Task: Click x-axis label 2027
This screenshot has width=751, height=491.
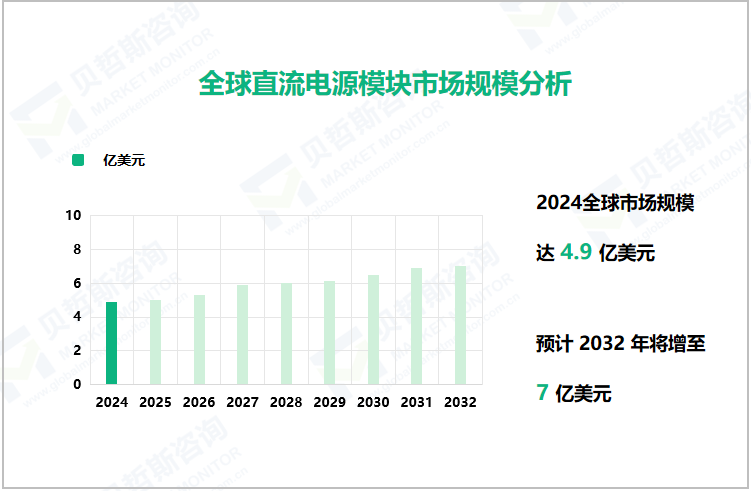Action: [242, 402]
